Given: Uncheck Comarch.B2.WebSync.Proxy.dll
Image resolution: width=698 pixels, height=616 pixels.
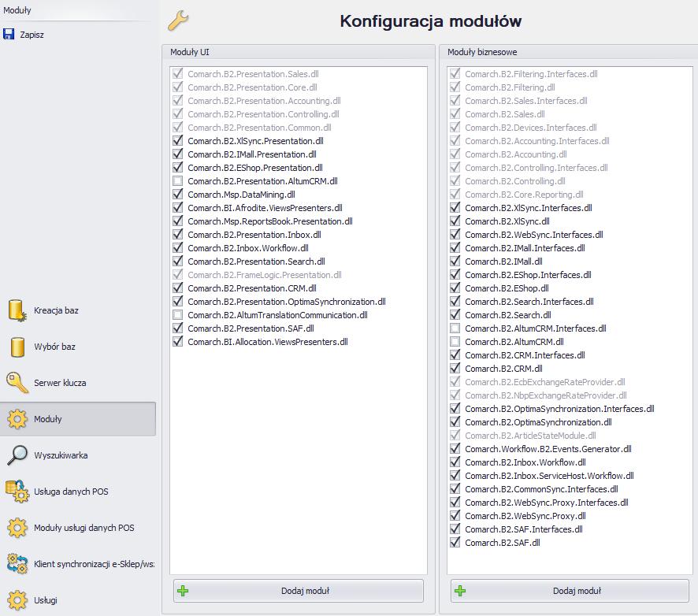Looking at the screenshot, I should click(x=455, y=516).
